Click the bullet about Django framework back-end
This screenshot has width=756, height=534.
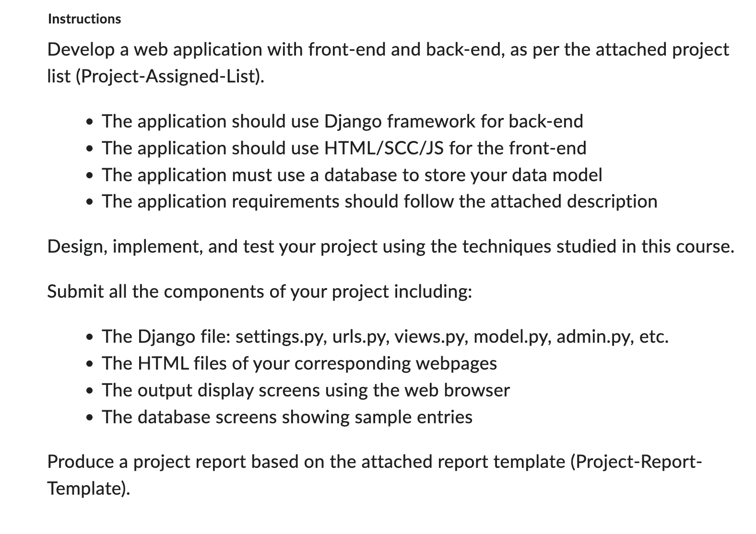(x=343, y=121)
